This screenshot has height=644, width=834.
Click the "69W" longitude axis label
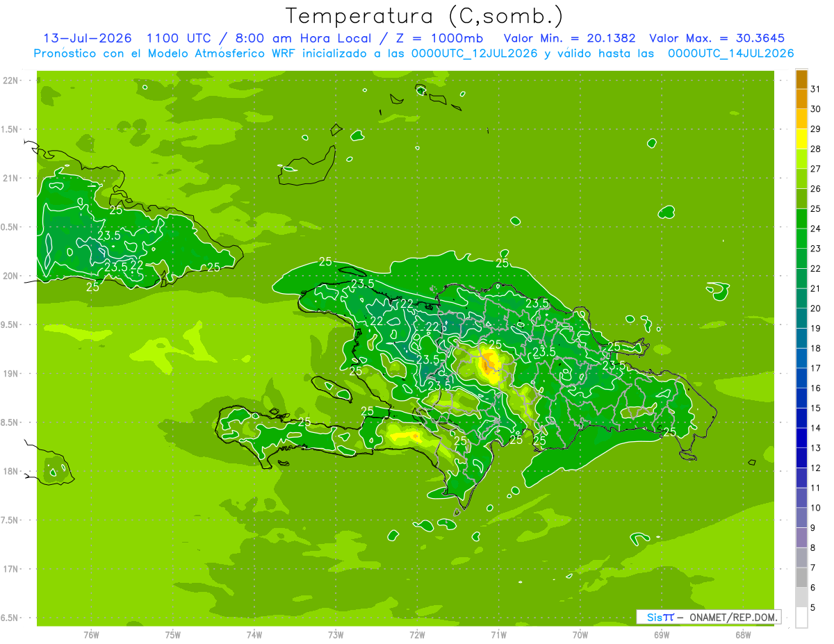click(x=661, y=635)
